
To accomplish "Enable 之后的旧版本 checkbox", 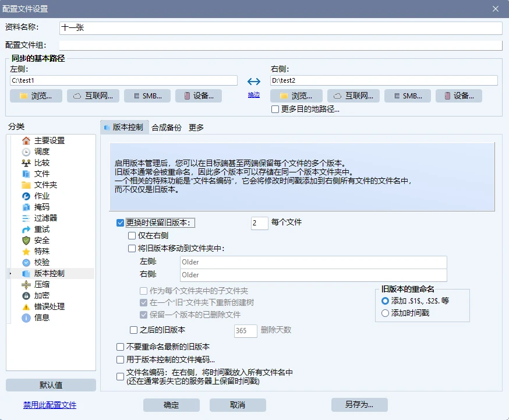I will click(133, 330).
